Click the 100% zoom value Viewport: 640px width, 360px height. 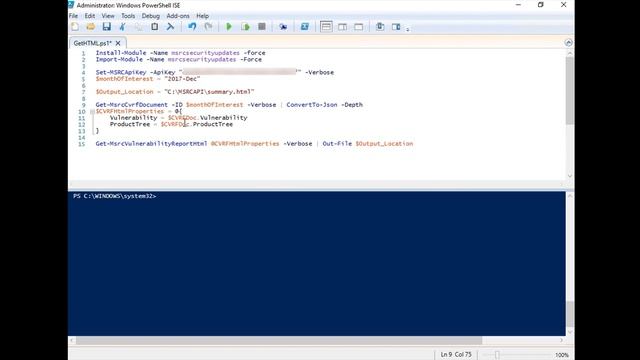[x=562, y=355]
